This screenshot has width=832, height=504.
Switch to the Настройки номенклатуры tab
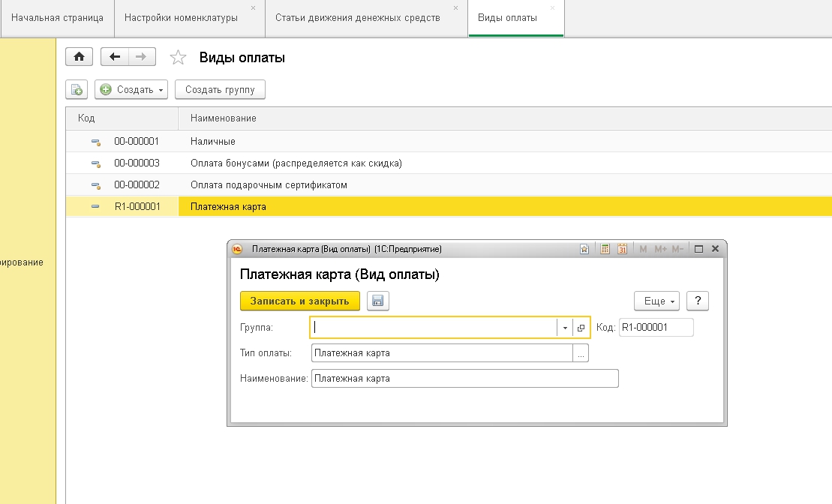(x=181, y=18)
